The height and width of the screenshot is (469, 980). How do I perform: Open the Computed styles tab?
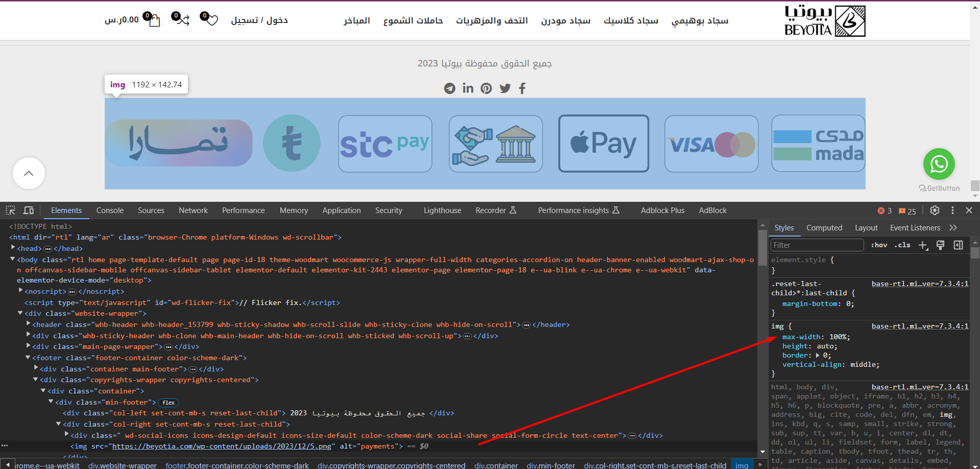(x=824, y=228)
